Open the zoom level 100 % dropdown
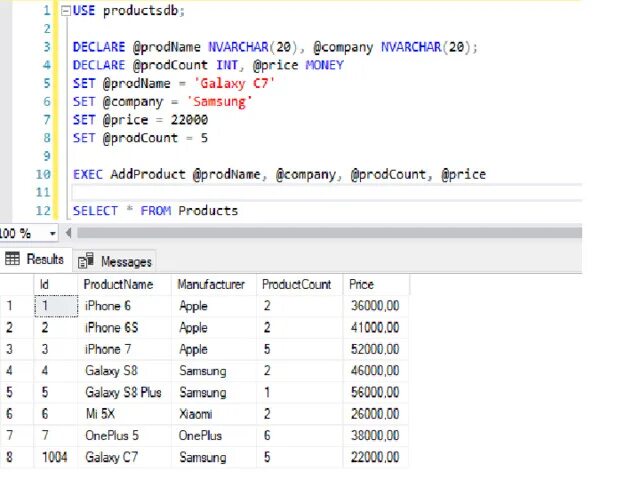 pos(53,233)
